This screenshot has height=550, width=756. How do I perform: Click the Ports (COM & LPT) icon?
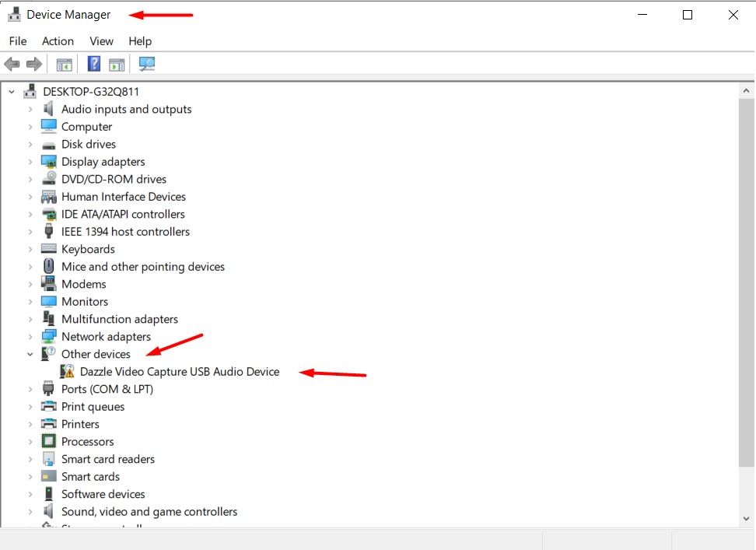(x=49, y=388)
